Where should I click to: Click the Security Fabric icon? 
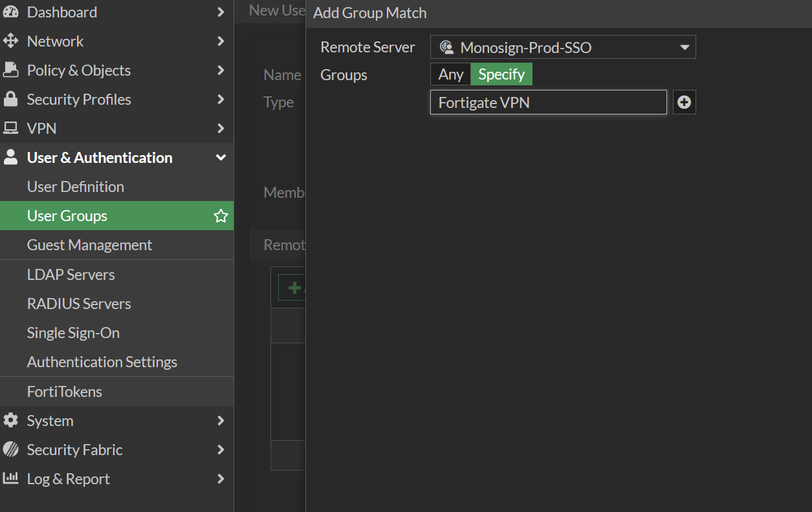[x=10, y=449]
